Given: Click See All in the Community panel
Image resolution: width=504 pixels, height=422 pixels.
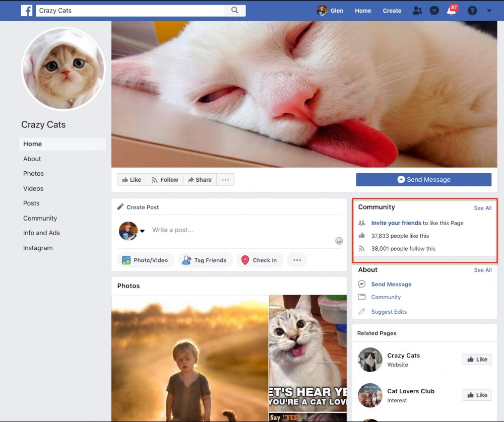Looking at the screenshot, I should pyautogui.click(x=482, y=208).
